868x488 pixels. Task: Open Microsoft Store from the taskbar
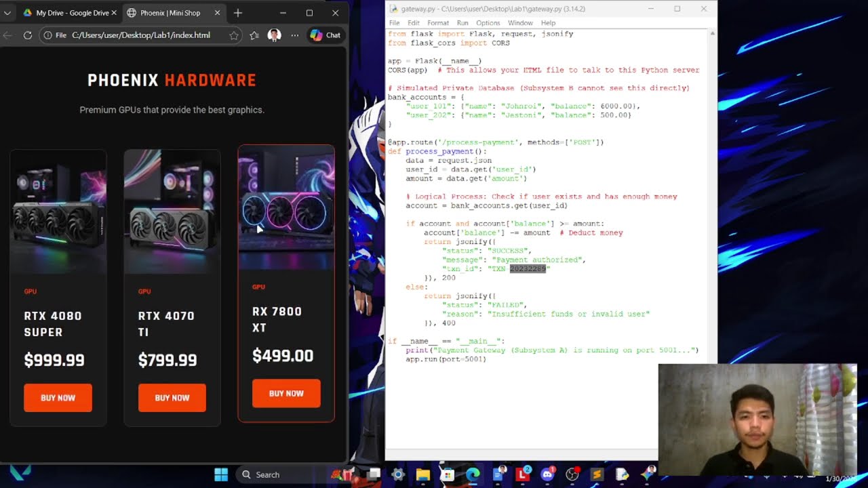click(447, 474)
